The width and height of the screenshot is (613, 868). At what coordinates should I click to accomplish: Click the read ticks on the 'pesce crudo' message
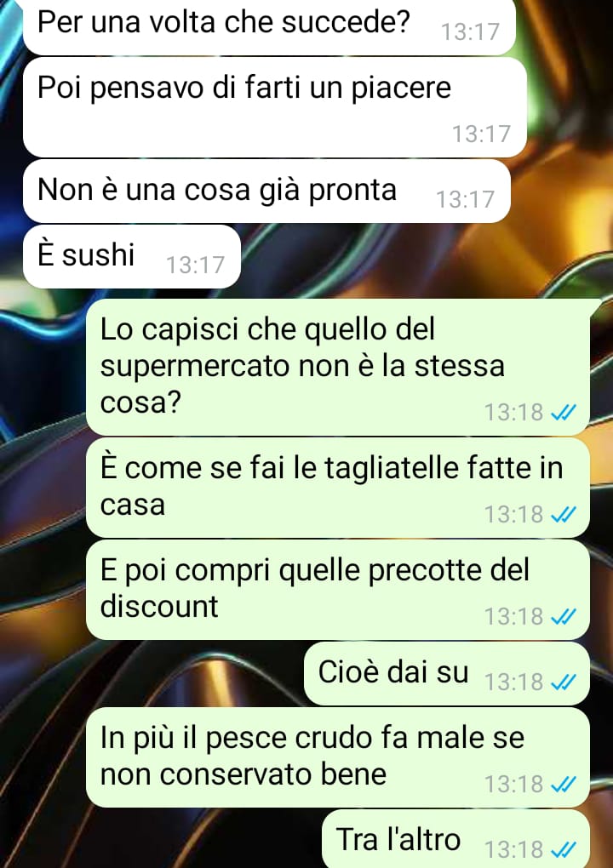point(564,785)
